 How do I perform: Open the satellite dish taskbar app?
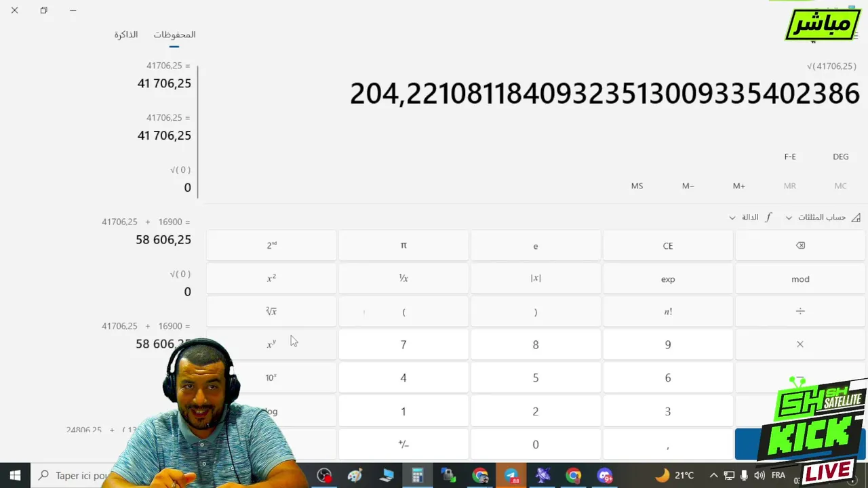[542, 476]
